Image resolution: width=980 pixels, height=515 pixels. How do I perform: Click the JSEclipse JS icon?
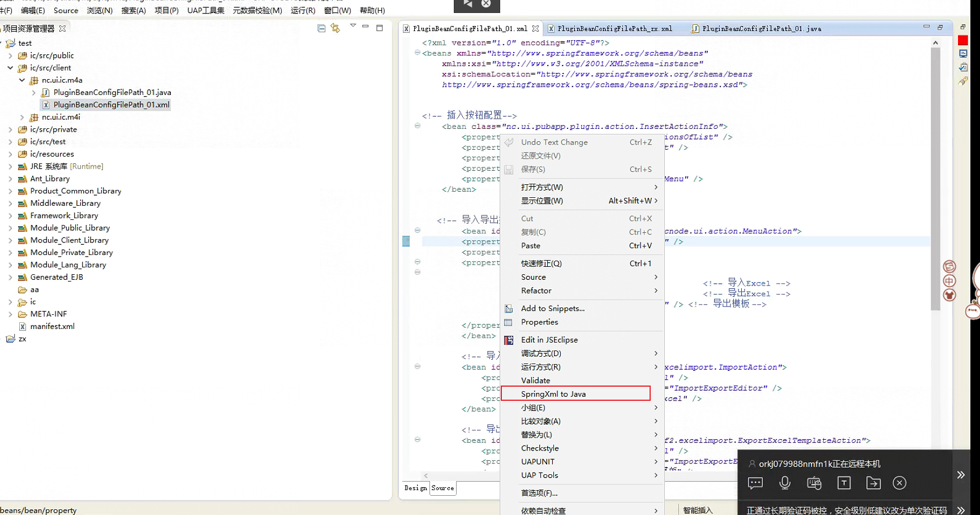pos(509,340)
